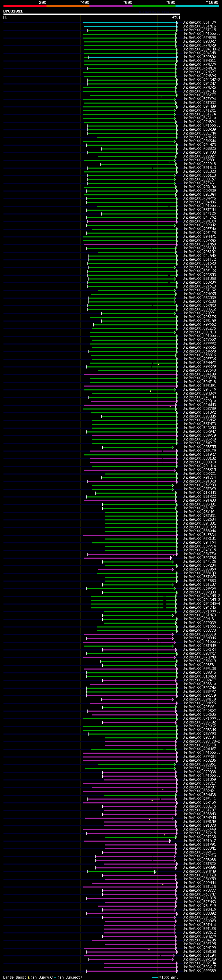Screen dimensions: 222x980
Task: Click hit label UniRef100_B9HQK0
Action: [199, 394]
